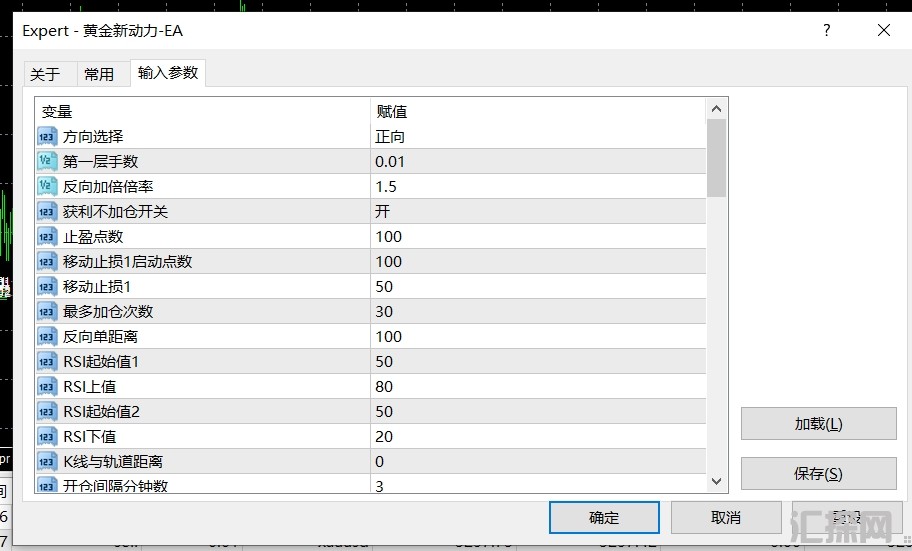
Task: Select the RSI起始值1 variable name
Action: coord(101,362)
